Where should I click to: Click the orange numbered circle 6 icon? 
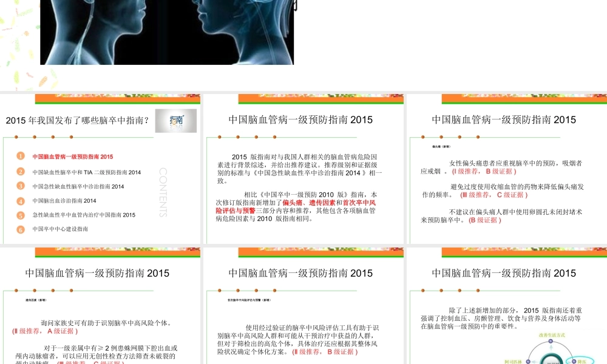tap(21, 229)
